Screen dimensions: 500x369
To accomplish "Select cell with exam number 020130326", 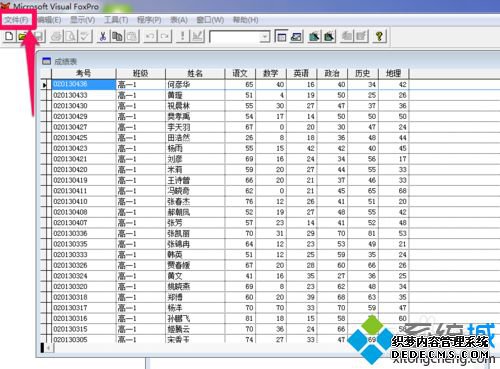I will 84,265.
